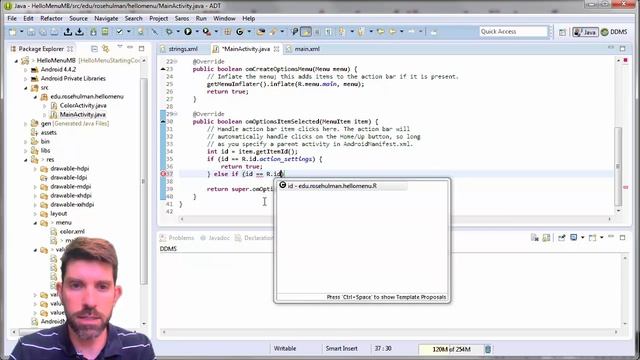The image size is (640, 360).
Task: Toggle Link with Editor in Package Explorer
Action: (106, 49)
